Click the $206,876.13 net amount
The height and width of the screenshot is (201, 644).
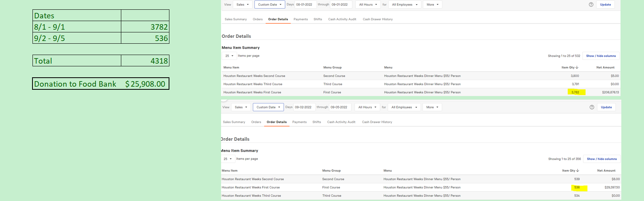point(610,92)
